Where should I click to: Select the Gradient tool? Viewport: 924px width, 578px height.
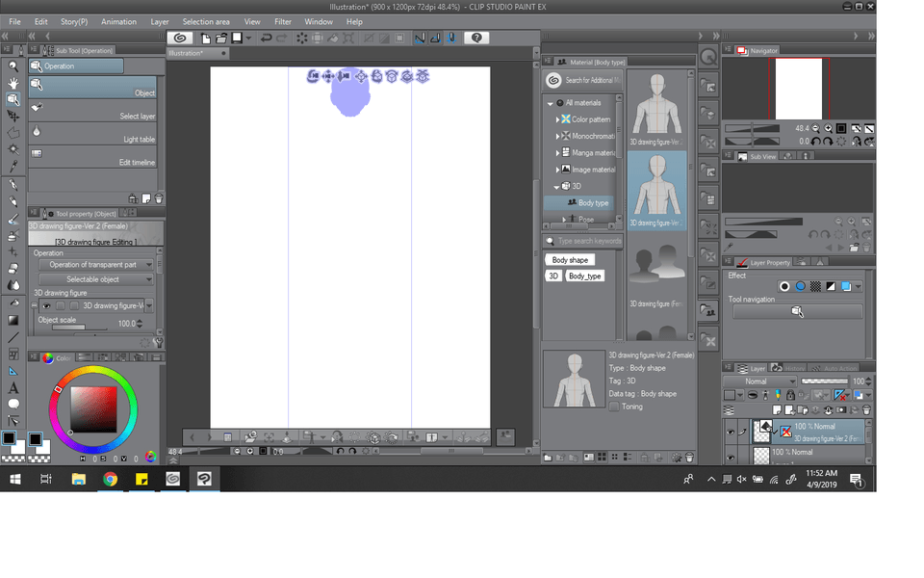[x=13, y=320]
